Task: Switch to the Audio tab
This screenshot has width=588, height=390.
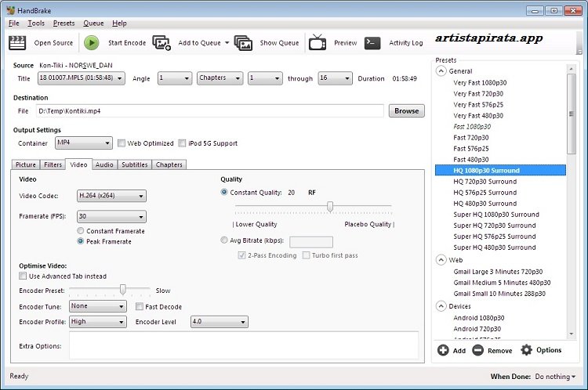Action: point(104,164)
